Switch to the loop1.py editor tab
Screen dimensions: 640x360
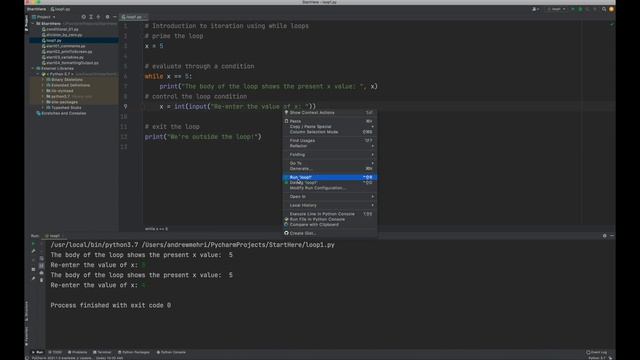click(133, 17)
